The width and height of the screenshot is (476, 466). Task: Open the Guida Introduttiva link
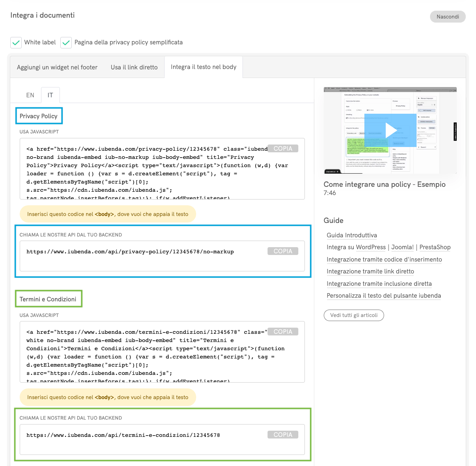coord(352,235)
